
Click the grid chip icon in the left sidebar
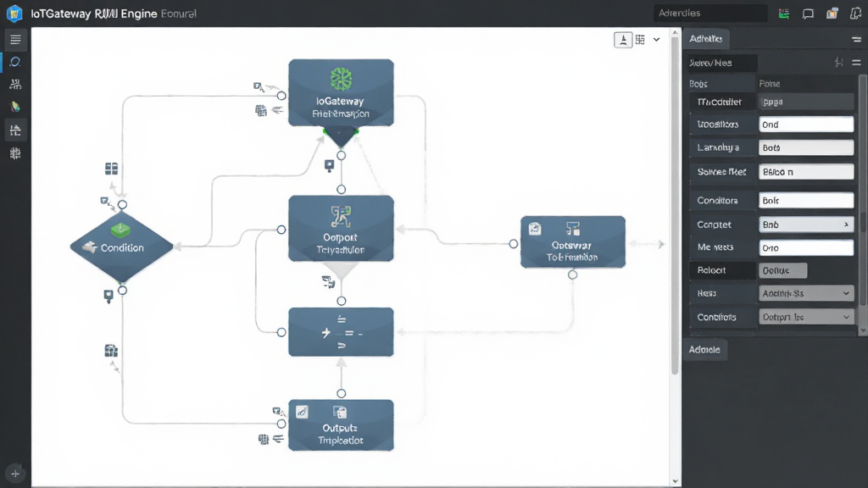[15, 153]
